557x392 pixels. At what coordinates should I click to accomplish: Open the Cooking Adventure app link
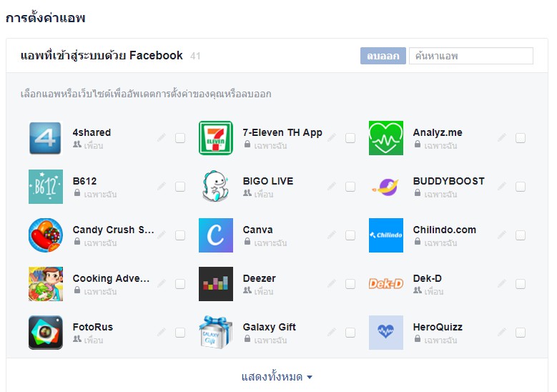(x=111, y=278)
